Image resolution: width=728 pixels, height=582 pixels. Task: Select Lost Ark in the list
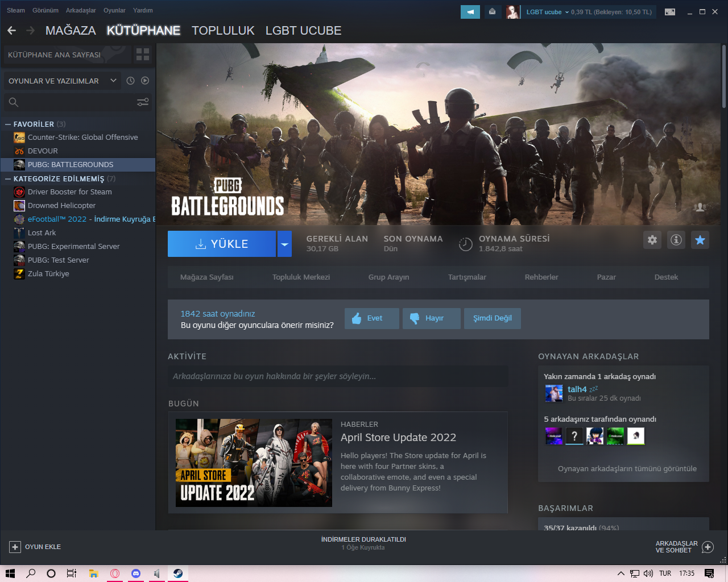pyautogui.click(x=78, y=233)
